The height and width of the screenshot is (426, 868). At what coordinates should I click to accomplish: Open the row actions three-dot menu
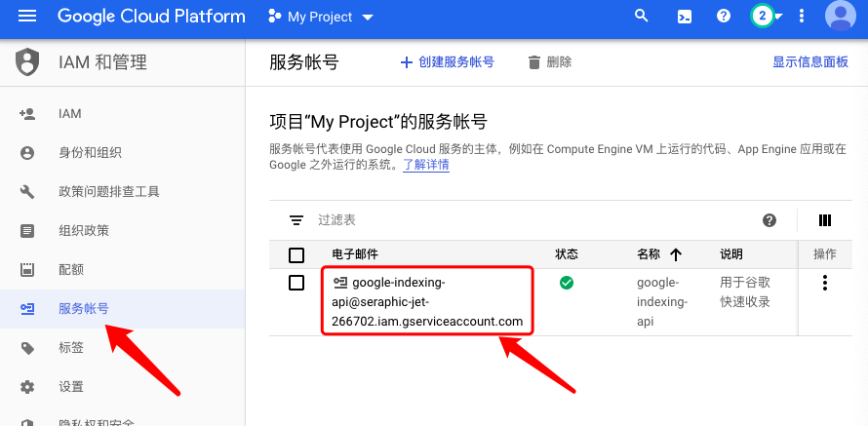(x=825, y=283)
